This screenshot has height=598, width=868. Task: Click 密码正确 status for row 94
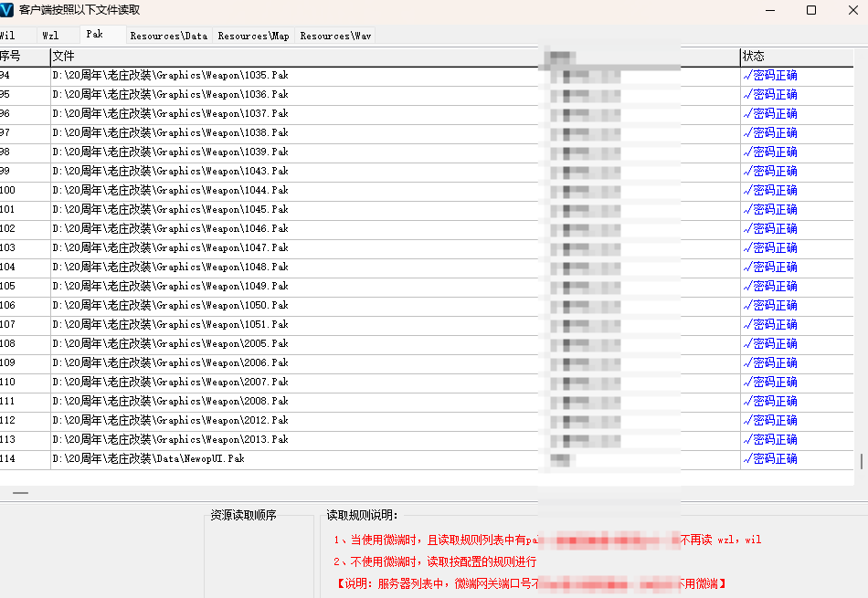770,75
